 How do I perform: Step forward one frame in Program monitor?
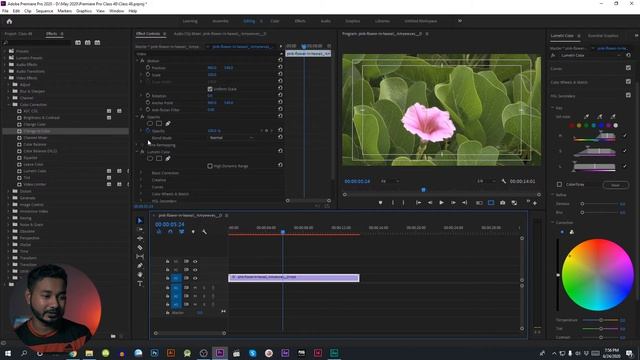[453, 202]
